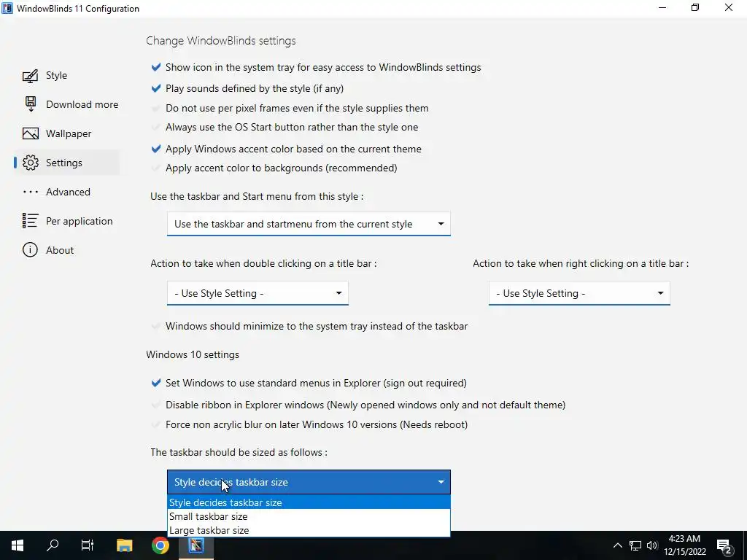Open the Windows Start menu
Image resolution: width=747 pixels, height=560 pixels.
[18, 545]
